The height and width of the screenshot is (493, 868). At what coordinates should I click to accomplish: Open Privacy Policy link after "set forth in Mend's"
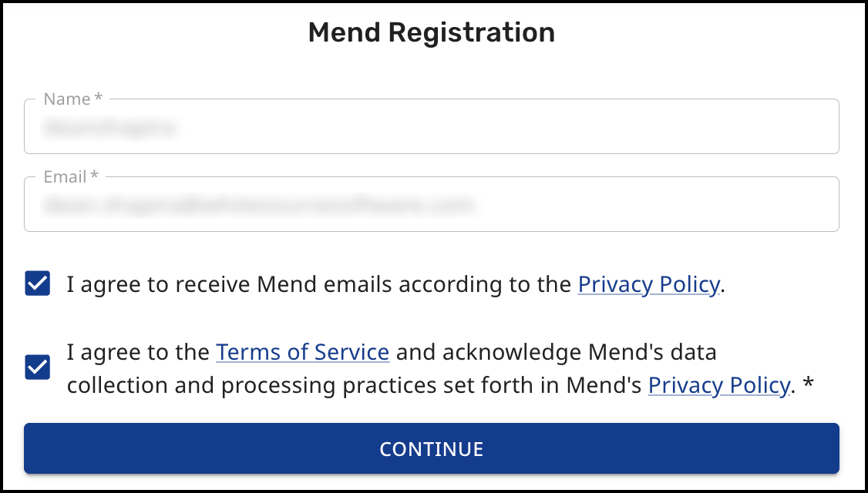click(718, 384)
